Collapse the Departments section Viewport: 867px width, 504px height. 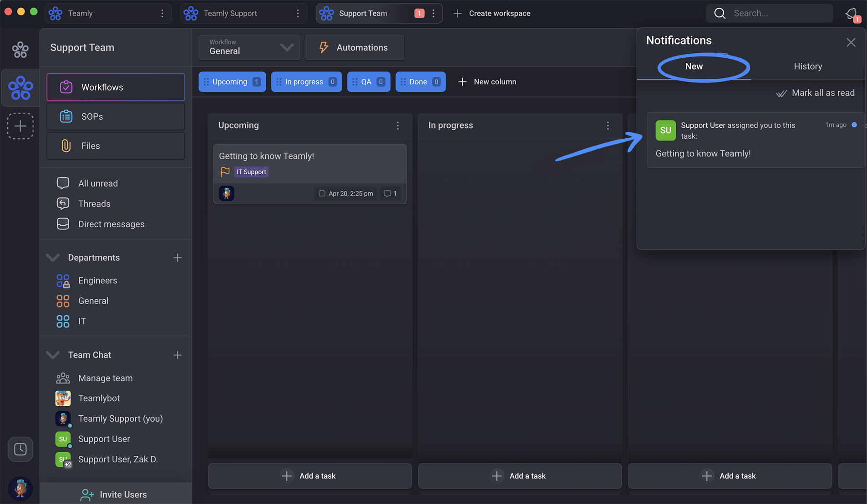(x=53, y=258)
